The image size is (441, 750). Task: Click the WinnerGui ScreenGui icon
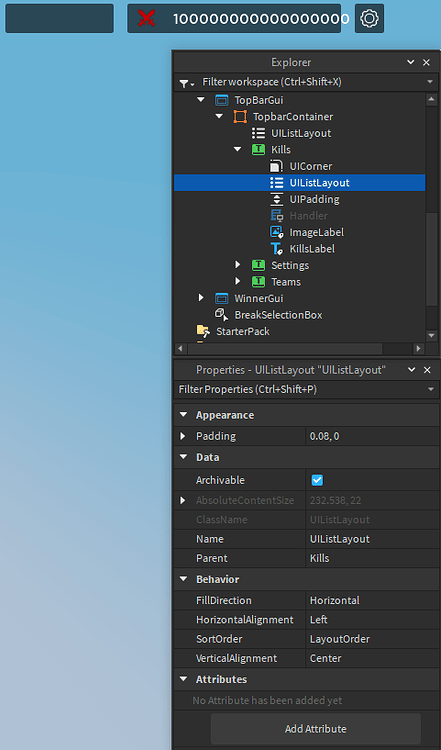[x=221, y=298]
